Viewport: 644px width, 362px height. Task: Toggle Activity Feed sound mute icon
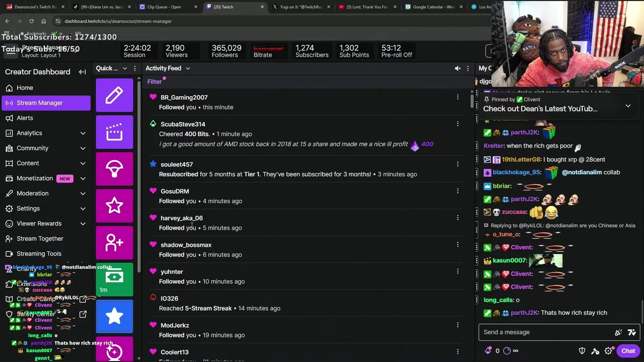tap(458, 68)
